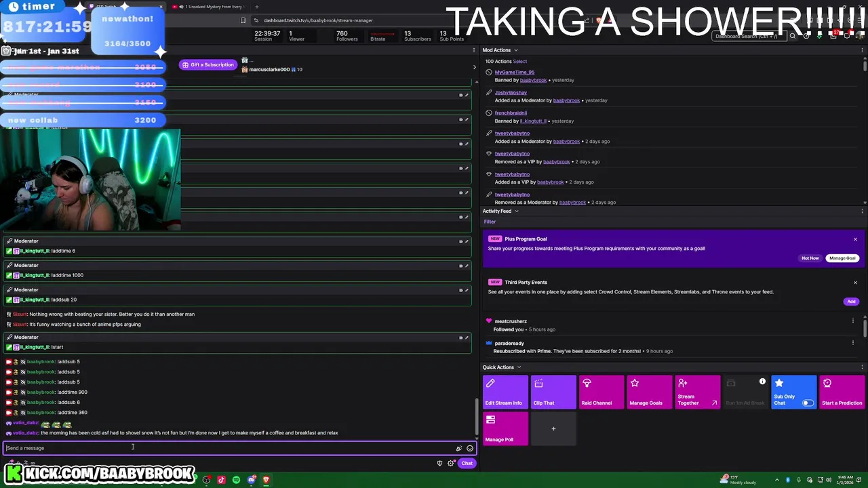This screenshot has width=868, height=488.
Task: Open options for paradeready resub event
Action: point(852,343)
